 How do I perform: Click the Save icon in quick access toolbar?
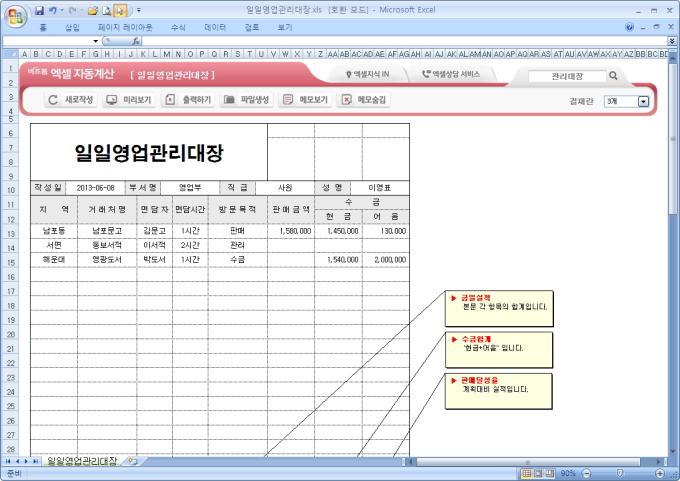point(39,10)
